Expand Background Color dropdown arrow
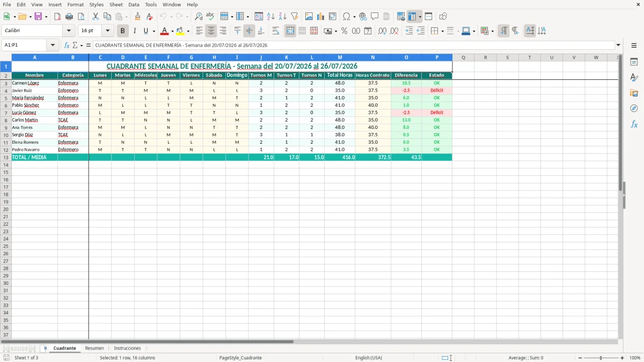The image size is (644, 362). 188,31
